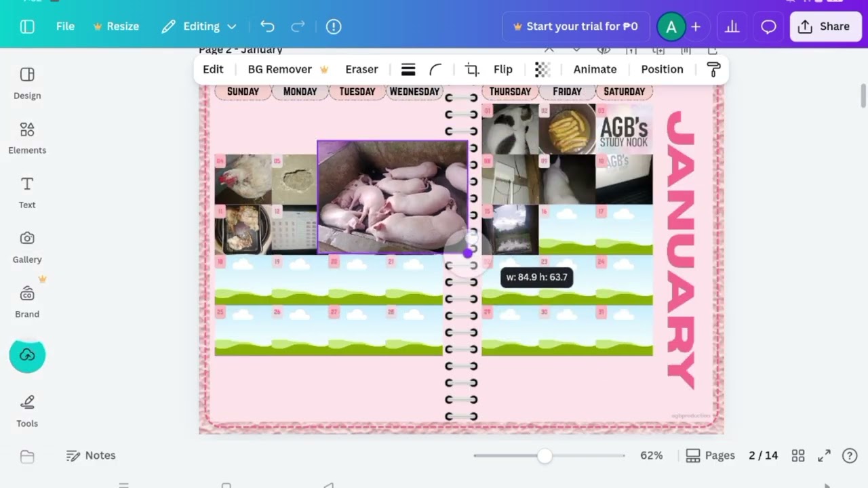Select the chicken photo
This screenshot has width=868, height=488.
[243, 180]
